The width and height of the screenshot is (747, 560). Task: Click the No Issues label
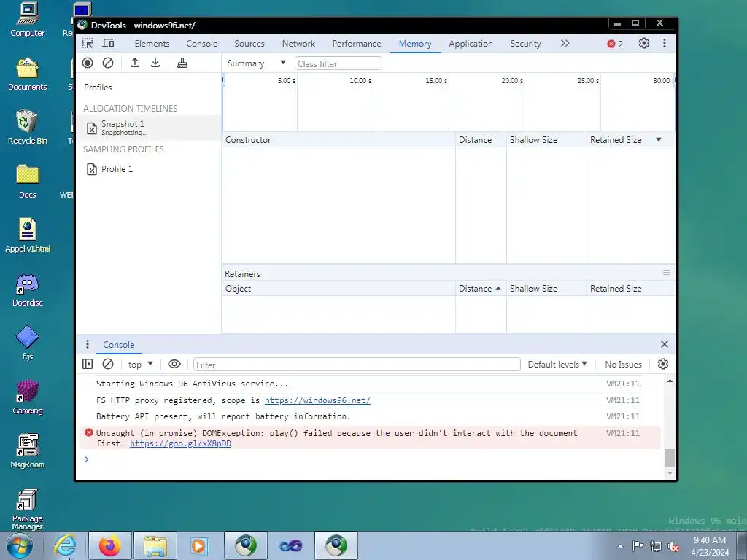point(623,365)
